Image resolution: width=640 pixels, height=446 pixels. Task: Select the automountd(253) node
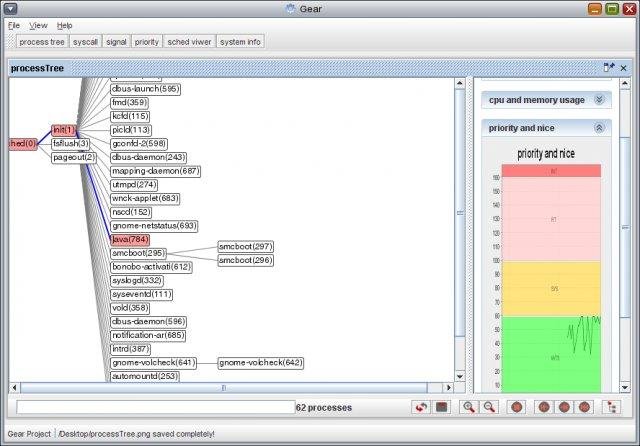(x=145, y=376)
